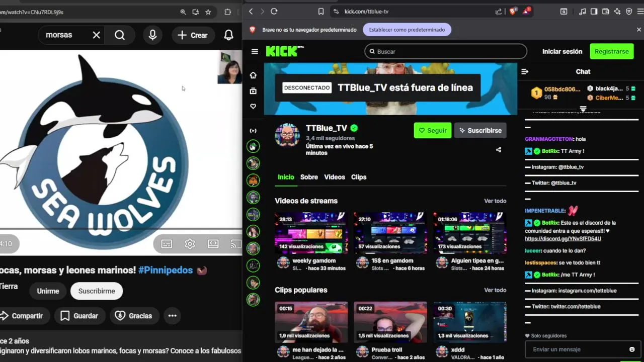
Task: Click the #Pinnipedos hashtag link
Action: [x=166, y=270]
